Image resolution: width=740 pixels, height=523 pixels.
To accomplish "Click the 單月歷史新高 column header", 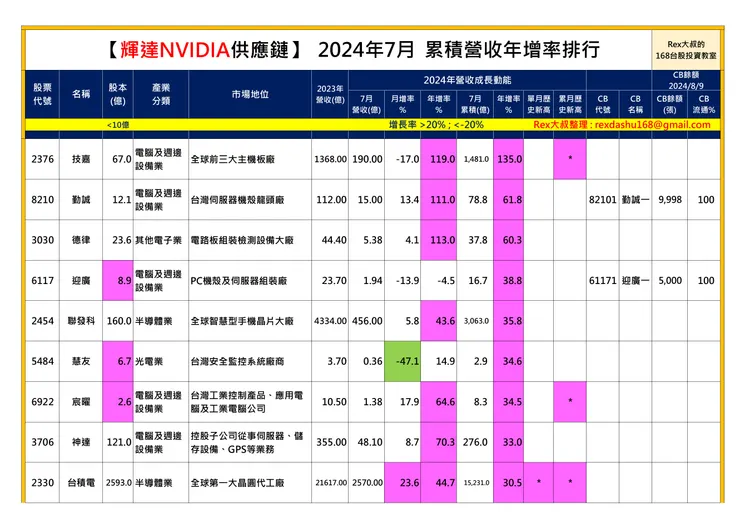I will (538, 104).
